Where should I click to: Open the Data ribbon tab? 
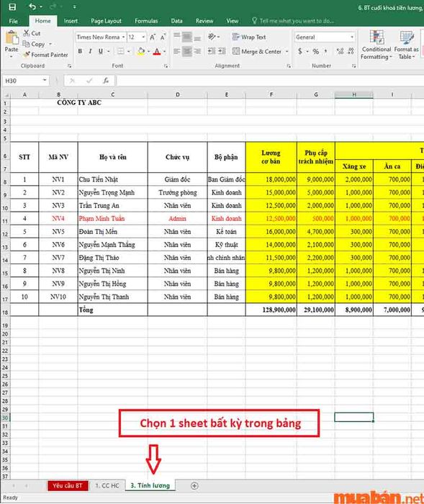tap(176, 21)
